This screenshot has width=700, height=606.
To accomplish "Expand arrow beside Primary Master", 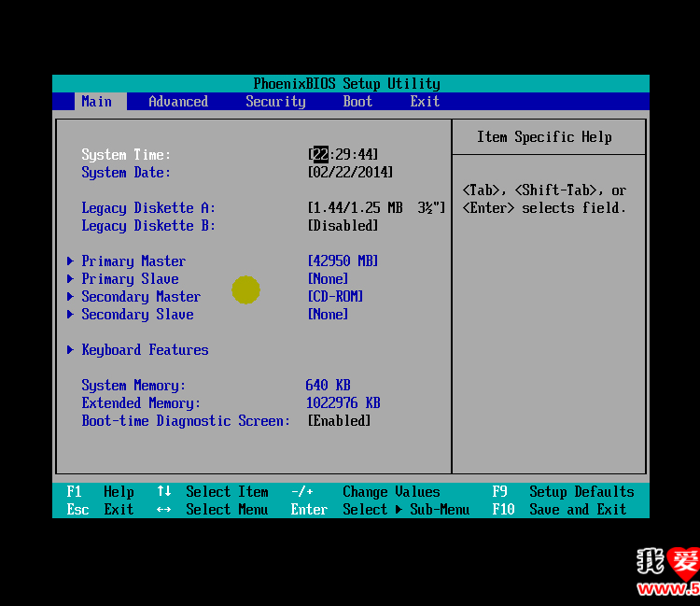I will [70, 261].
